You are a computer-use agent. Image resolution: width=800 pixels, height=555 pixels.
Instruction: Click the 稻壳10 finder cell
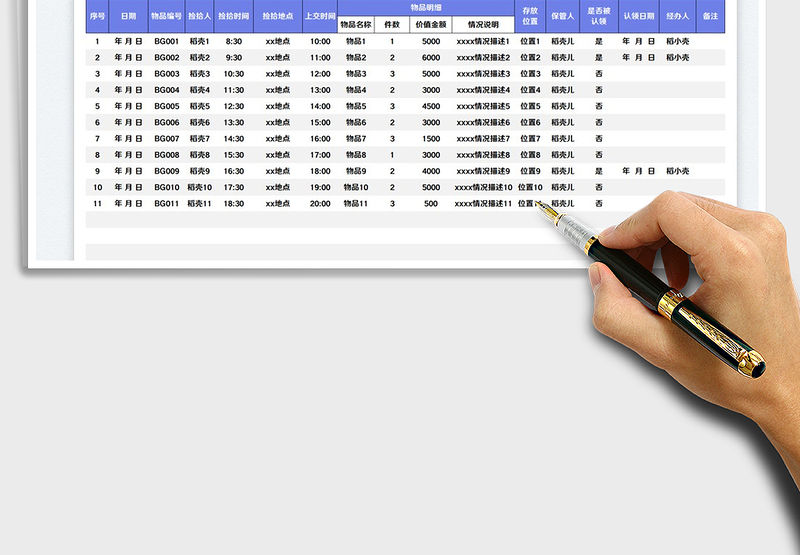click(200, 188)
